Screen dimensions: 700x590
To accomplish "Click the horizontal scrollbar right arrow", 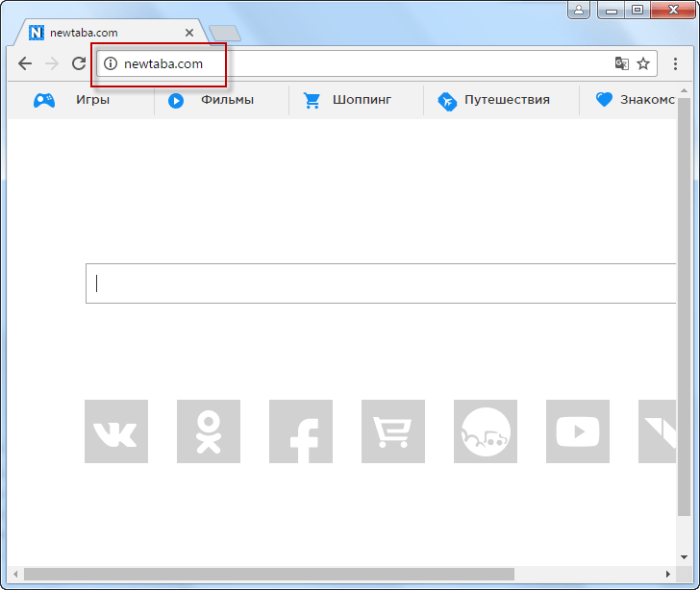I will (x=668, y=574).
